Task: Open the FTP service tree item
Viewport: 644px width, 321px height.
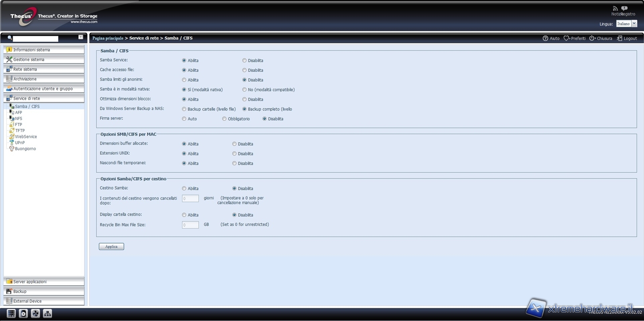Action: (18, 125)
